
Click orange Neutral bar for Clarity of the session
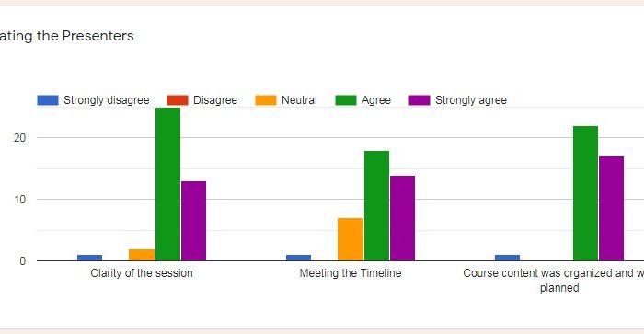click(142, 255)
